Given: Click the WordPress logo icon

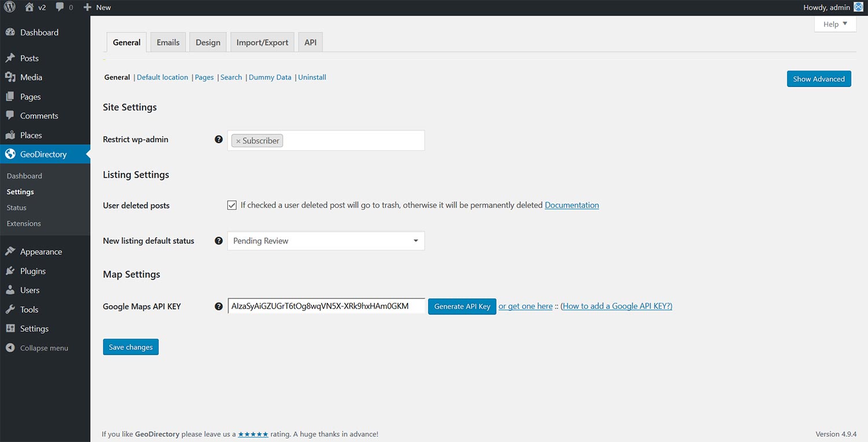Looking at the screenshot, I should click(10, 8).
